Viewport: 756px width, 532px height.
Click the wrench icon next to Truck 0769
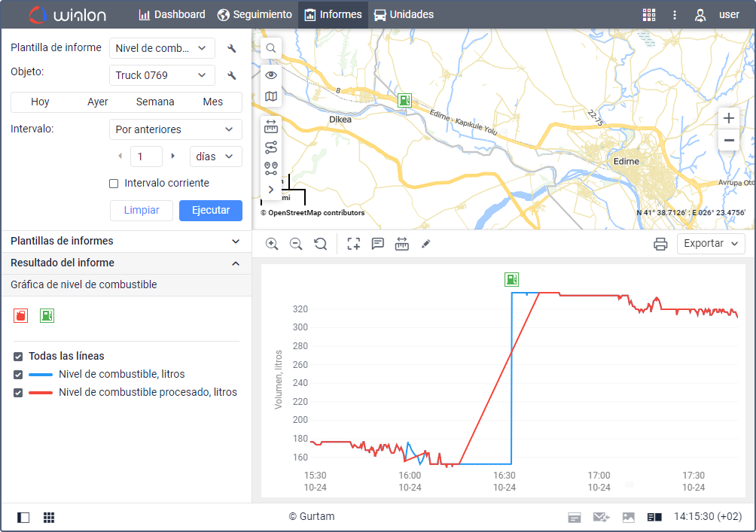232,75
